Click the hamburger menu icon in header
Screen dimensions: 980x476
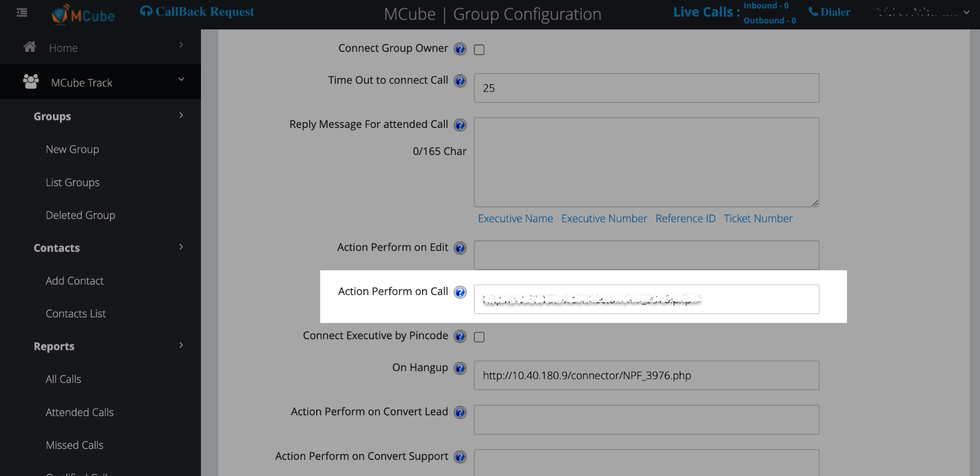click(22, 12)
